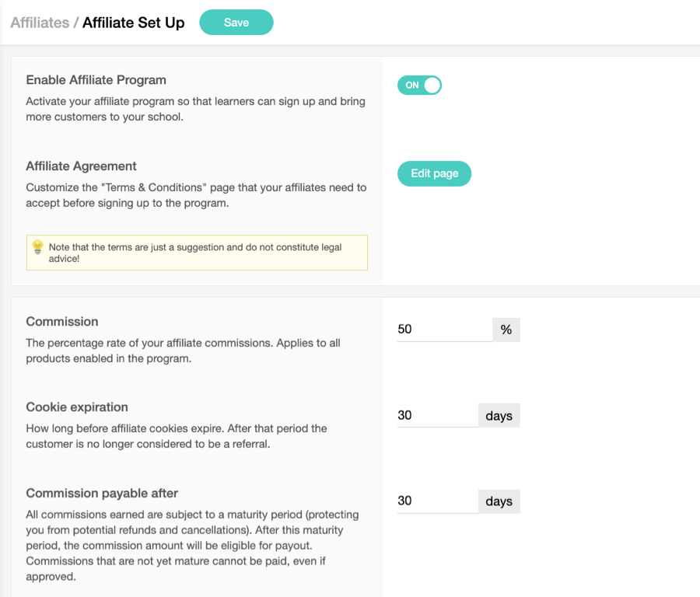
Task: Click the lightbulb tip icon
Action: coord(37,246)
